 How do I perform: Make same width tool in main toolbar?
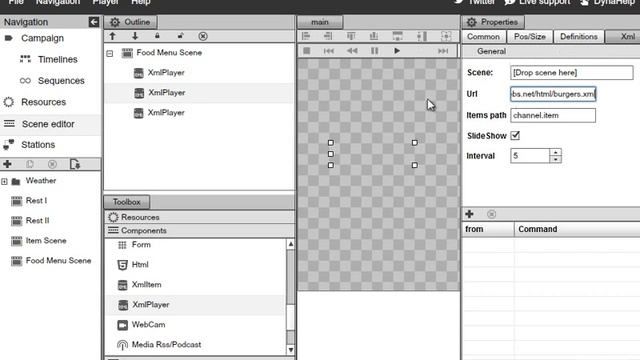(x=397, y=36)
